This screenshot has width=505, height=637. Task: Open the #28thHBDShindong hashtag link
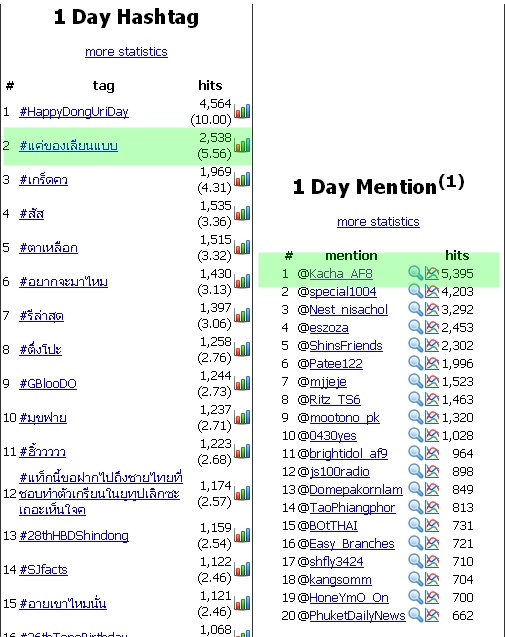[74, 535]
